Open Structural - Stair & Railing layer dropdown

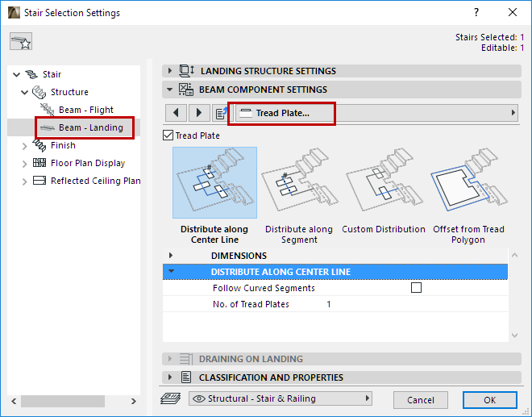281,398
